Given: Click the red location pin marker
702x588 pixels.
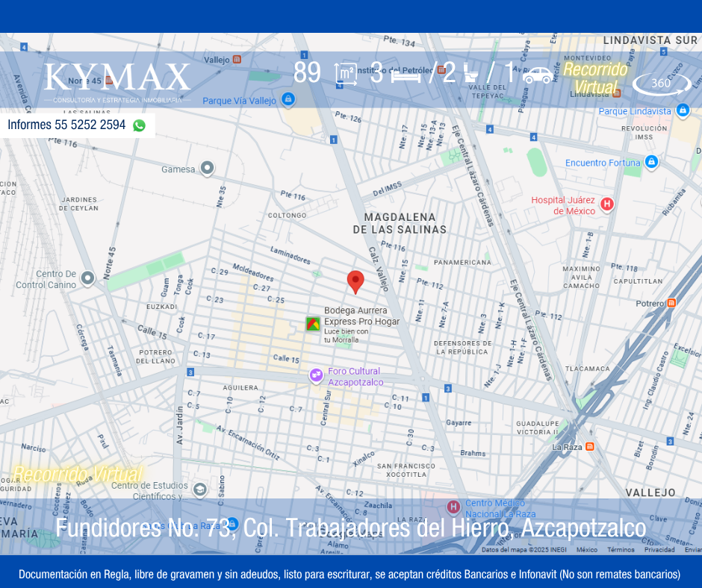Looking at the screenshot, I should click(x=355, y=281).
